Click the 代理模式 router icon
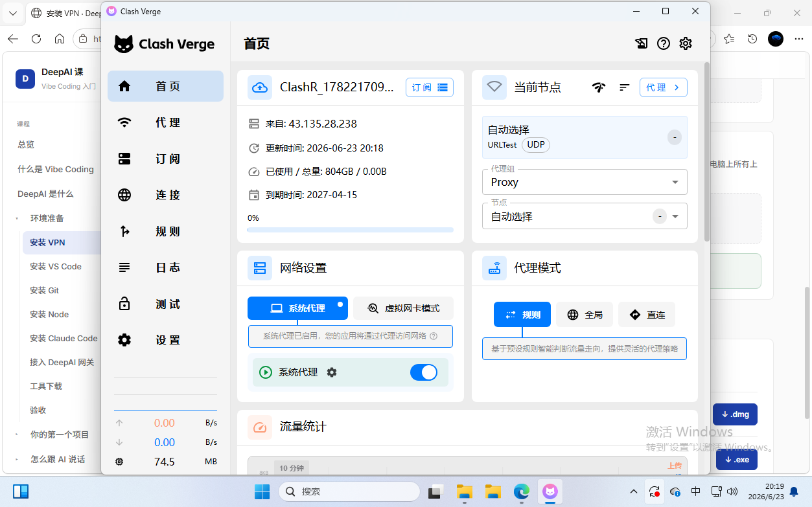This screenshot has width=812, height=507. 494,268
